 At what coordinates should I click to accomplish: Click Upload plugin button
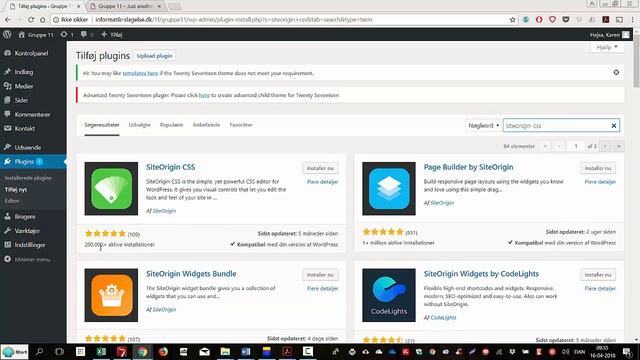pos(154,56)
